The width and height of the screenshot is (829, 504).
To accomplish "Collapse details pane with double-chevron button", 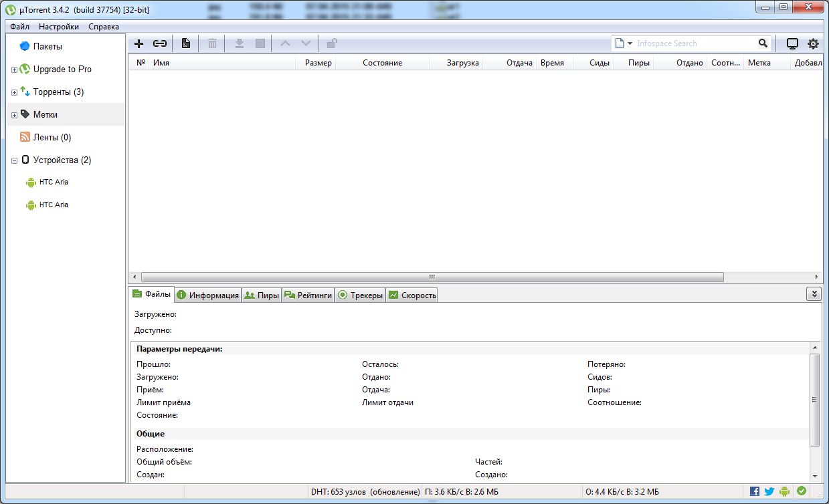I will [x=814, y=293].
